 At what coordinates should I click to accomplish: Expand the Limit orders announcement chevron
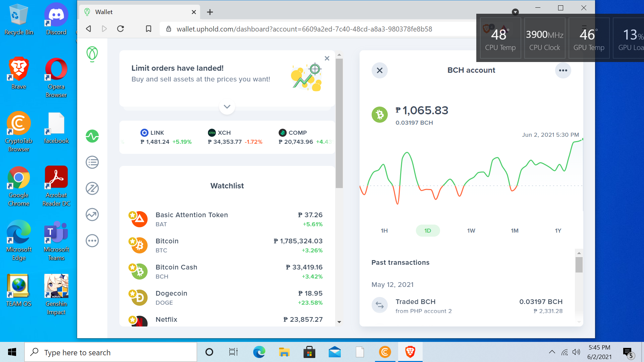pyautogui.click(x=227, y=107)
